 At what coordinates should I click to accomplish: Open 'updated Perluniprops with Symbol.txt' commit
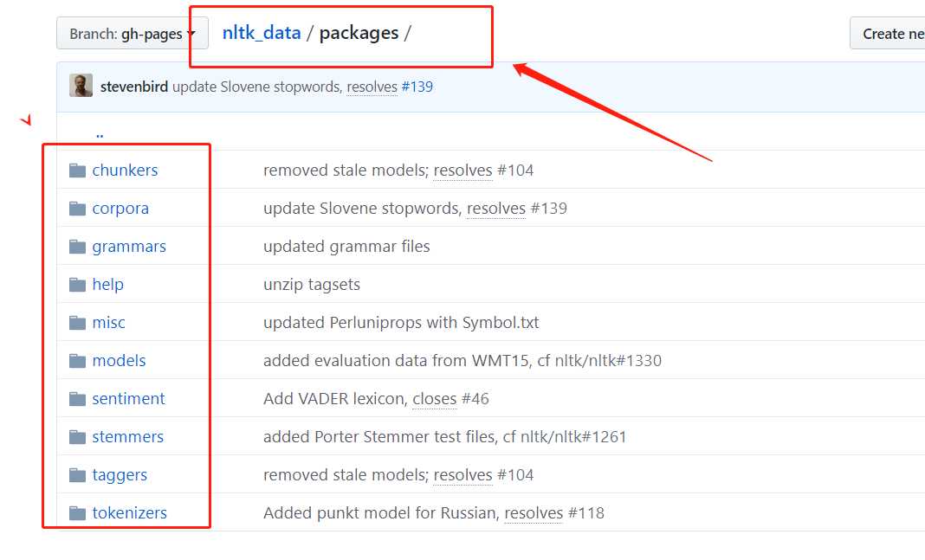(401, 323)
